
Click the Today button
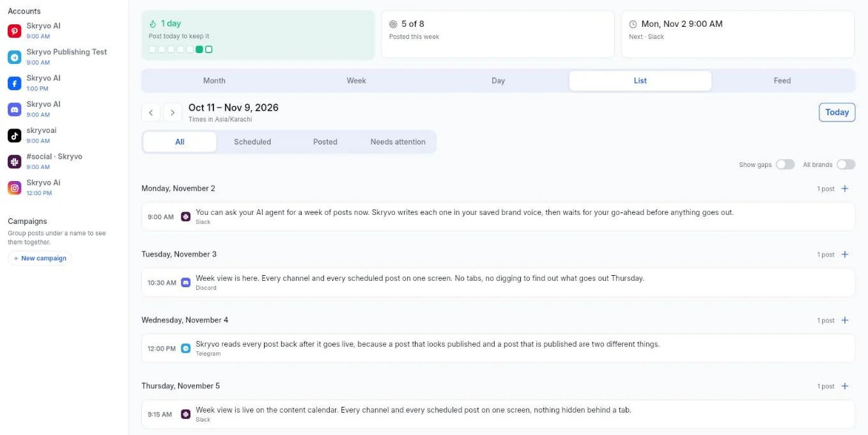click(x=837, y=113)
